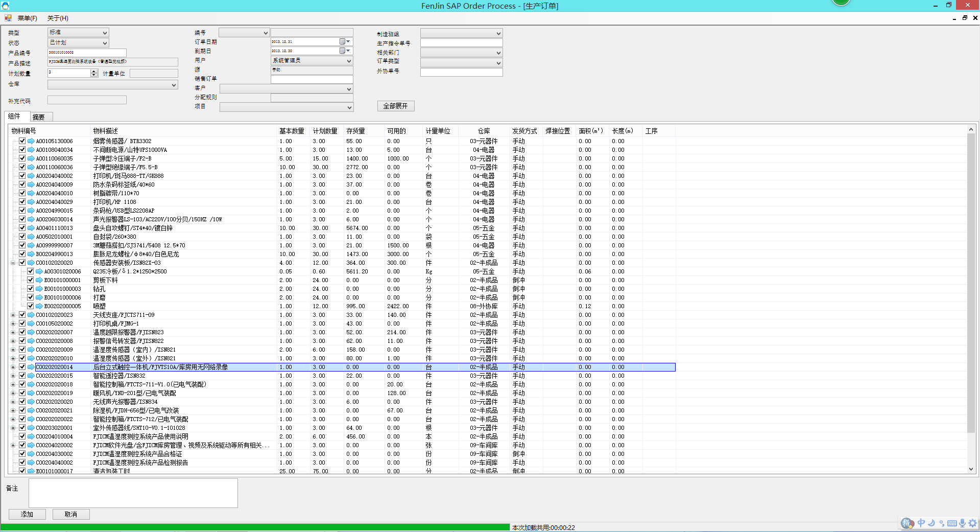Click the 添加 button
This screenshot has height=532, width=980.
[x=27, y=514]
